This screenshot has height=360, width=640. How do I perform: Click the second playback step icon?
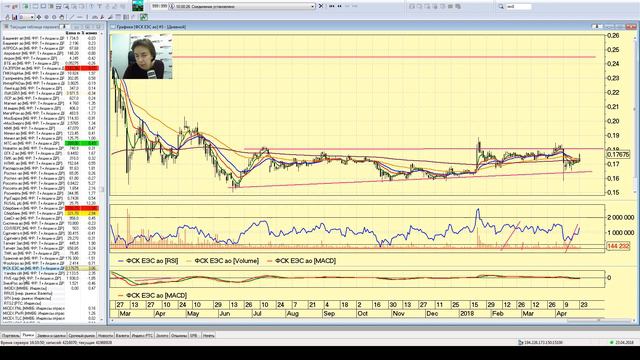(x=339, y=6)
